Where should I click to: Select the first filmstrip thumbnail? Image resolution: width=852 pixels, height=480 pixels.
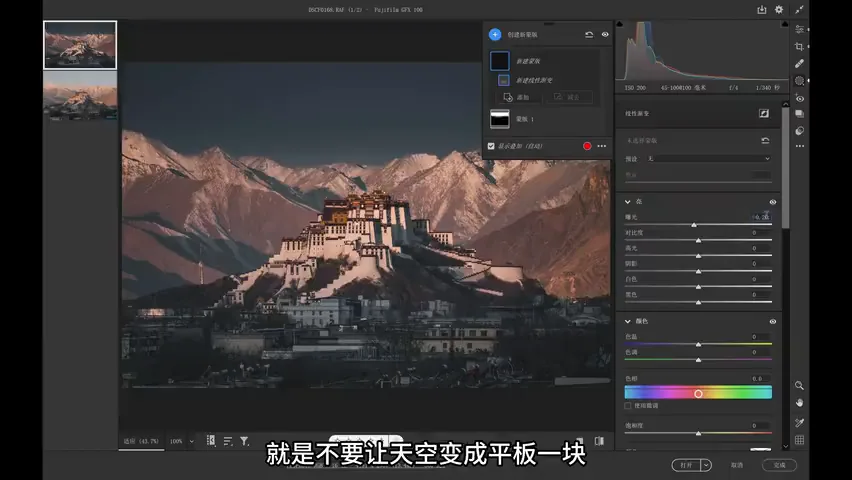click(x=80, y=45)
